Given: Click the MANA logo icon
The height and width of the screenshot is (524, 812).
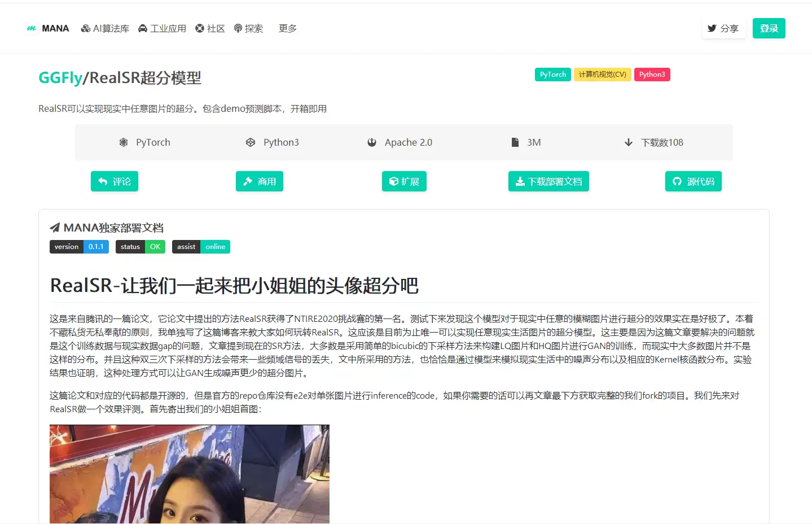Looking at the screenshot, I should point(32,28).
